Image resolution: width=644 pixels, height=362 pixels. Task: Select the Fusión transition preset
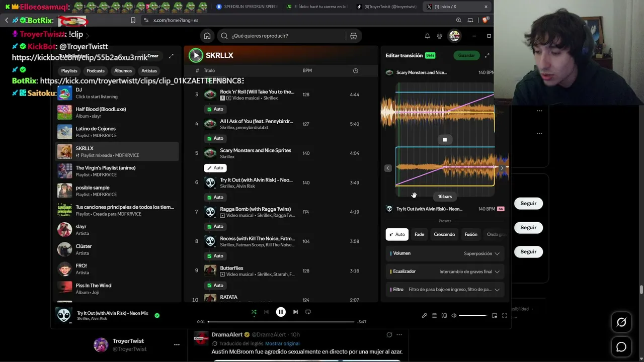471,234
